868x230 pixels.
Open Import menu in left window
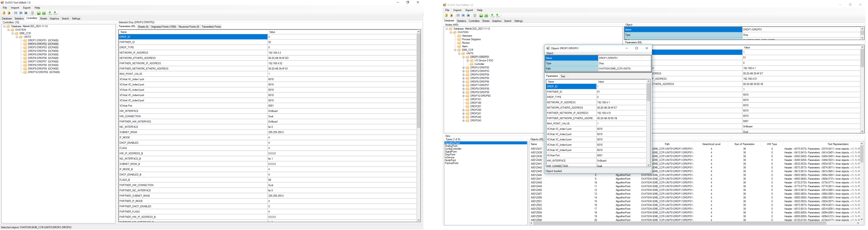pos(15,8)
